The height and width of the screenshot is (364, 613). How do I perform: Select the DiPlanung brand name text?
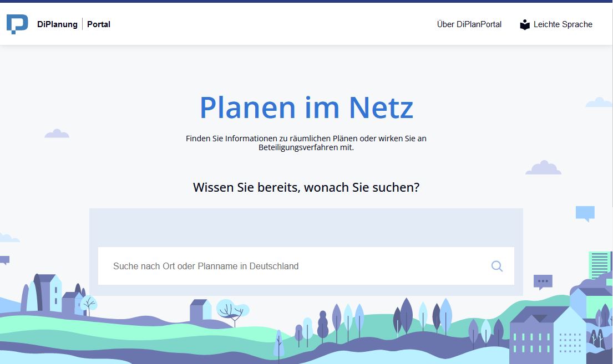click(57, 24)
